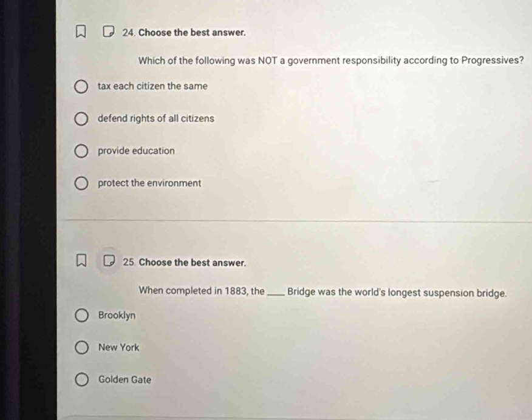The height and width of the screenshot is (420, 532).
Task: Pick the Golden Gate radio button
Action: coord(81,380)
